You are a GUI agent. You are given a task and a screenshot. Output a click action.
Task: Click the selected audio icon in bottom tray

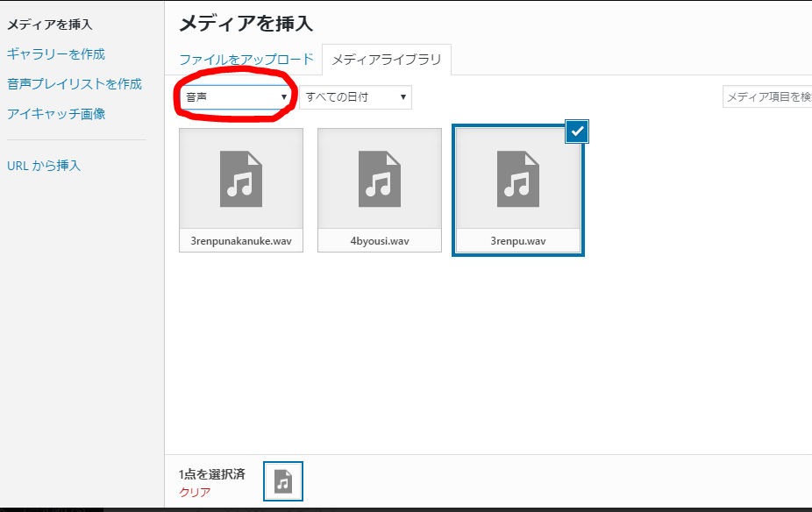click(283, 481)
